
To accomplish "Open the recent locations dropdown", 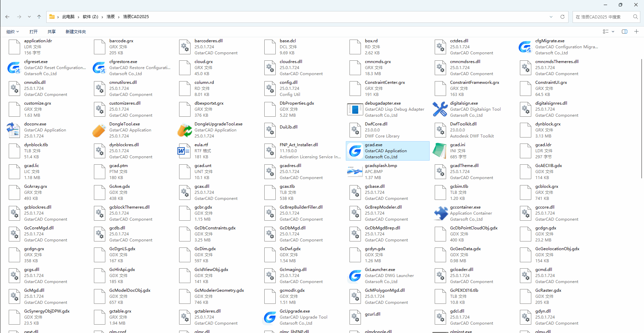I will (29, 17).
